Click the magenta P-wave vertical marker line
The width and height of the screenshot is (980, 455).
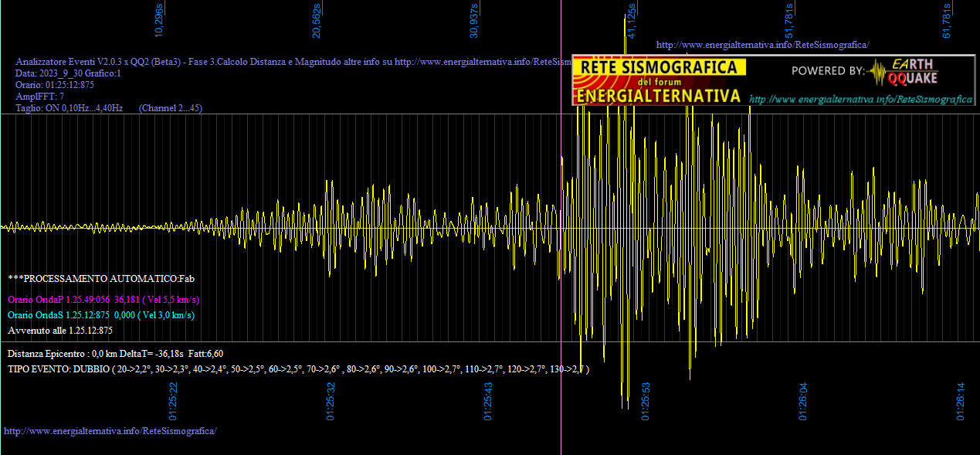pos(561,227)
